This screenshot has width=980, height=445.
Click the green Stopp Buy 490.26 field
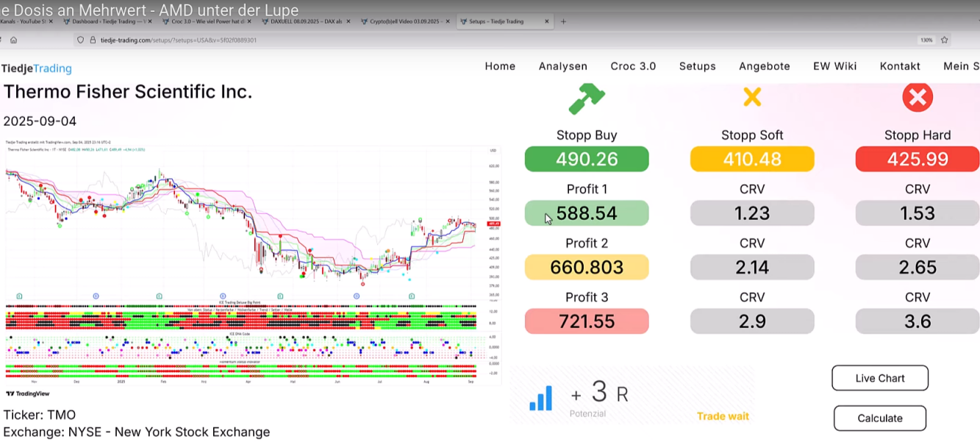coord(587,159)
